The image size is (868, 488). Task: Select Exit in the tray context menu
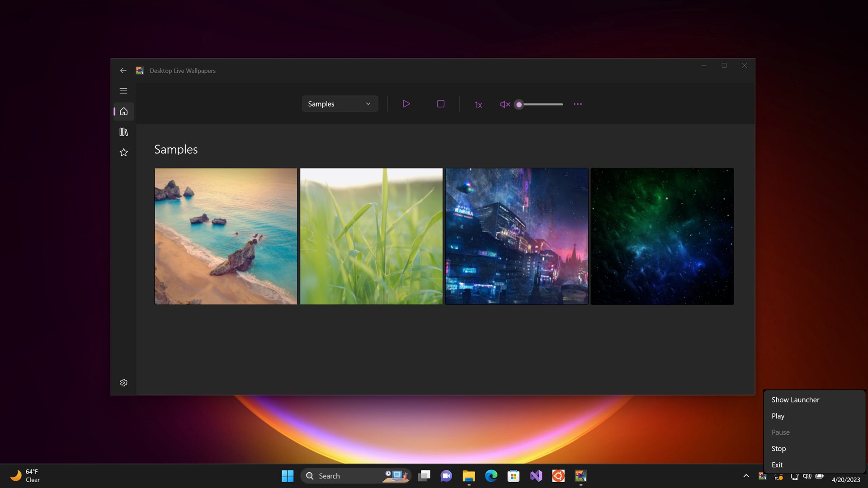tap(777, 465)
